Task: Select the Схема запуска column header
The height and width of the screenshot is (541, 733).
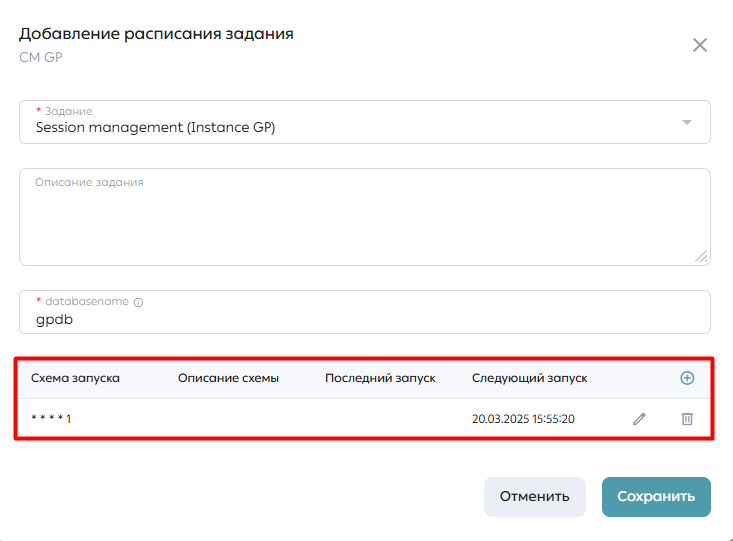Action: [75, 378]
